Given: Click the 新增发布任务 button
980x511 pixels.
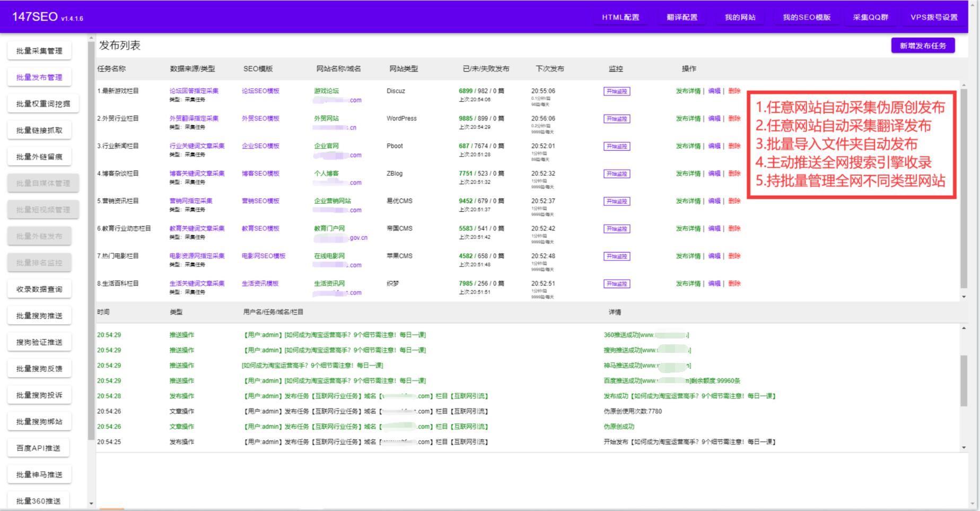Looking at the screenshot, I should pos(923,46).
